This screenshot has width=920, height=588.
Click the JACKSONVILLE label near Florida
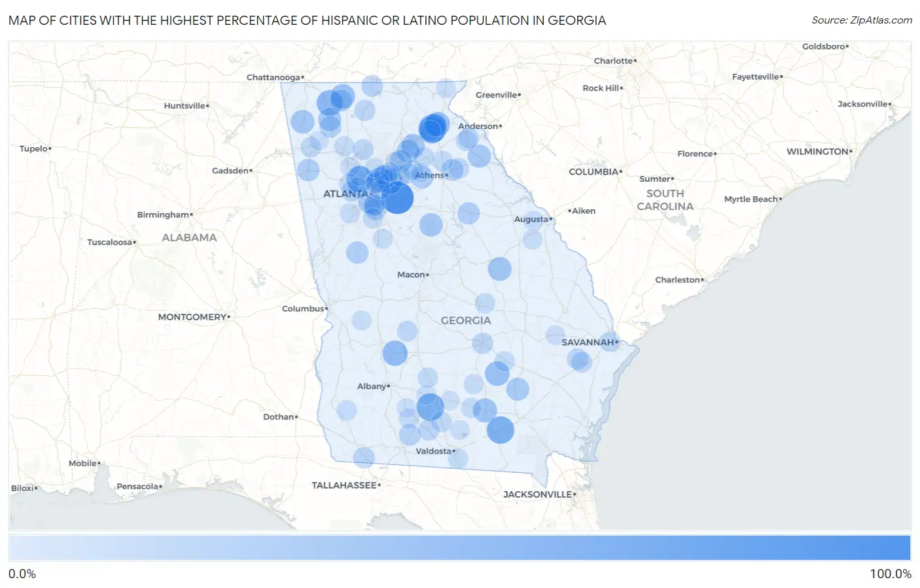pyautogui.click(x=538, y=494)
